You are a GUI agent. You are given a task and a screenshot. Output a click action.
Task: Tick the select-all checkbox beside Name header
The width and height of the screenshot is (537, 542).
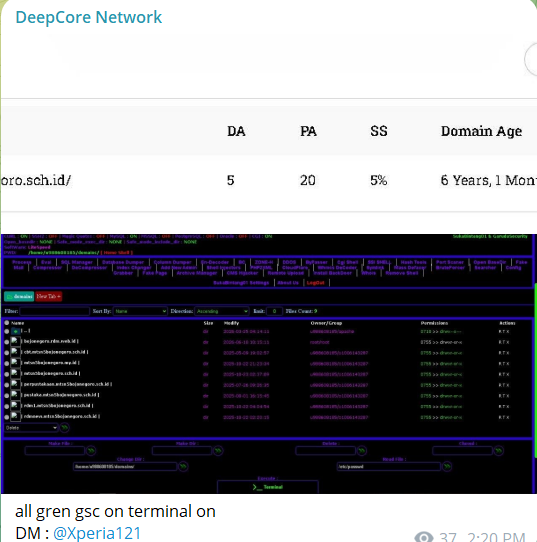pos(7,323)
